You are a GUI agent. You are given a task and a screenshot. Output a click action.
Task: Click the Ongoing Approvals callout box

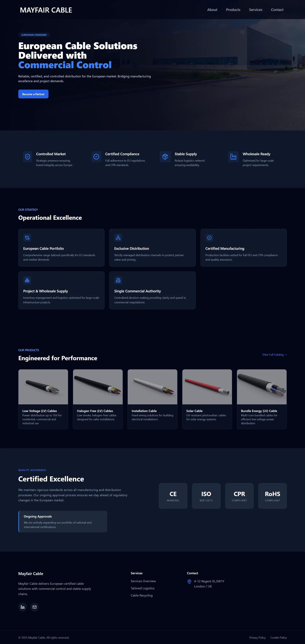[63, 521]
